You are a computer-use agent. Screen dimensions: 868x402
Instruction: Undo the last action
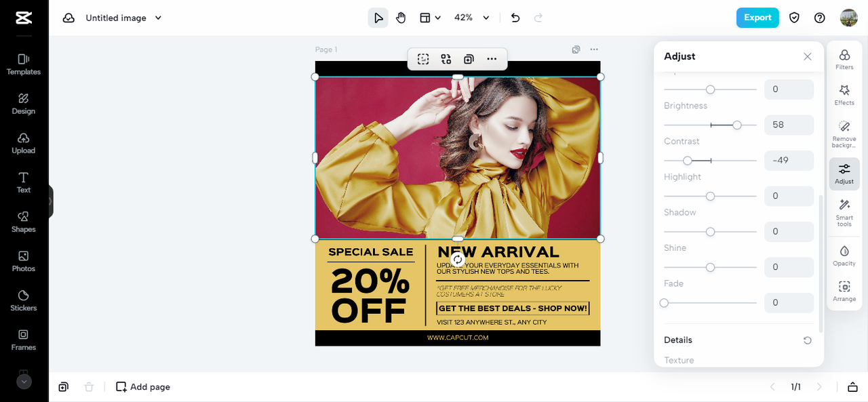pos(515,18)
